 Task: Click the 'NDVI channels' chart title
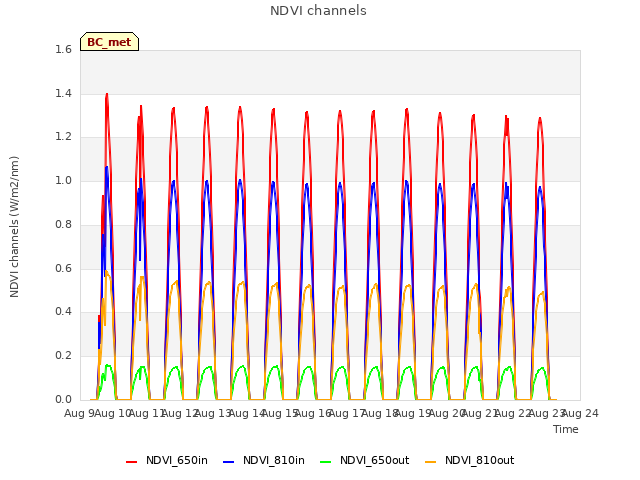318,11
